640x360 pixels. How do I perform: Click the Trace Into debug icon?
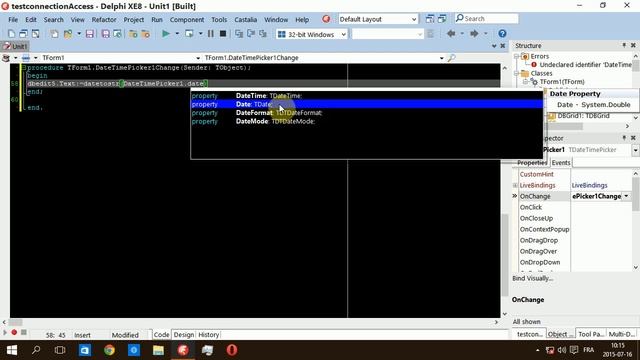239,34
